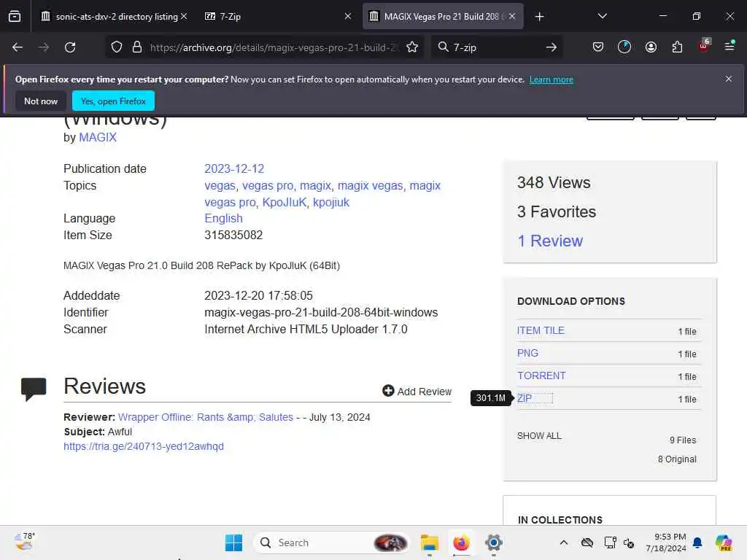Bookmark this page with star icon
This screenshot has width=747, height=560.
click(412, 47)
